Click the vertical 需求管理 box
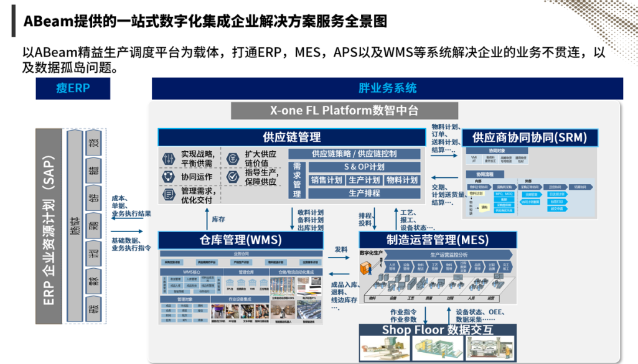 [x=297, y=180]
